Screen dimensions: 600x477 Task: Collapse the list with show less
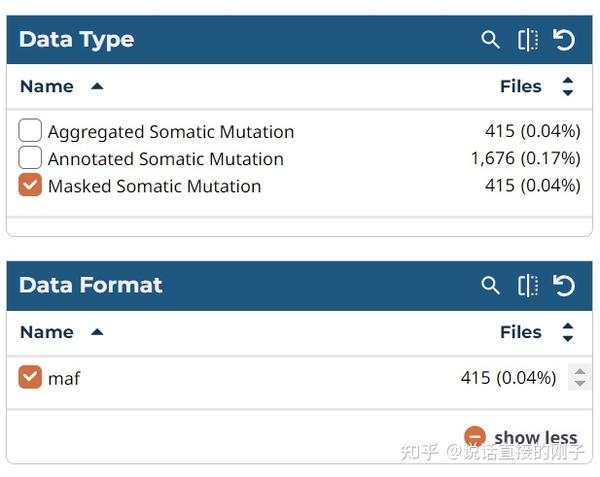535,437
